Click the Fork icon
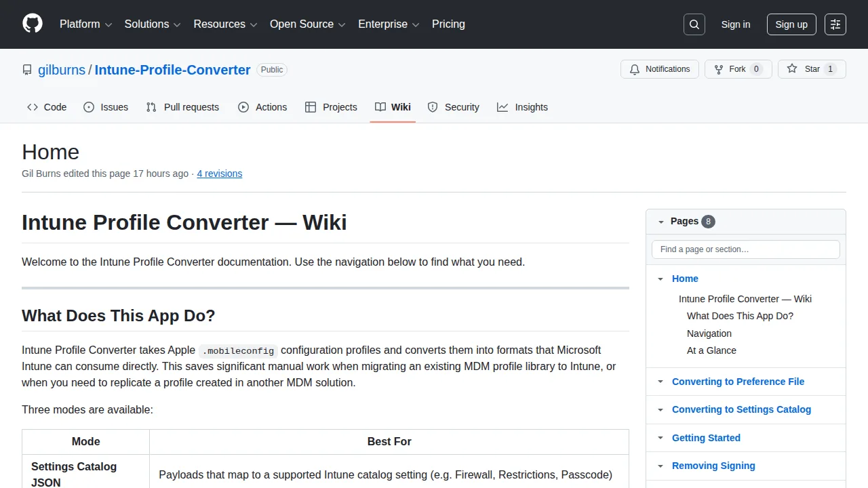 point(719,69)
